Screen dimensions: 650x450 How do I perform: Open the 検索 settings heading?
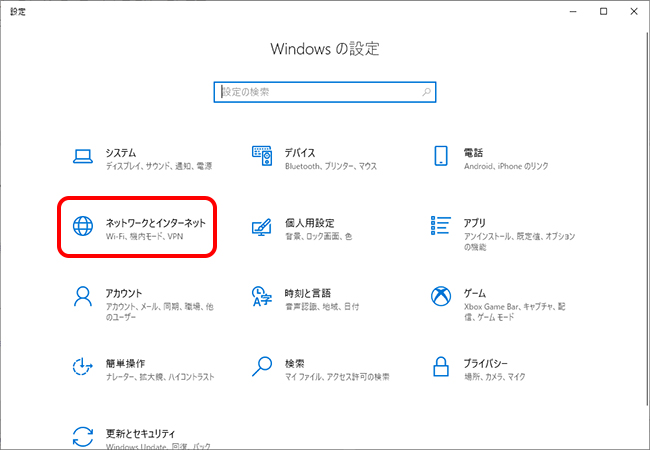(x=294, y=363)
